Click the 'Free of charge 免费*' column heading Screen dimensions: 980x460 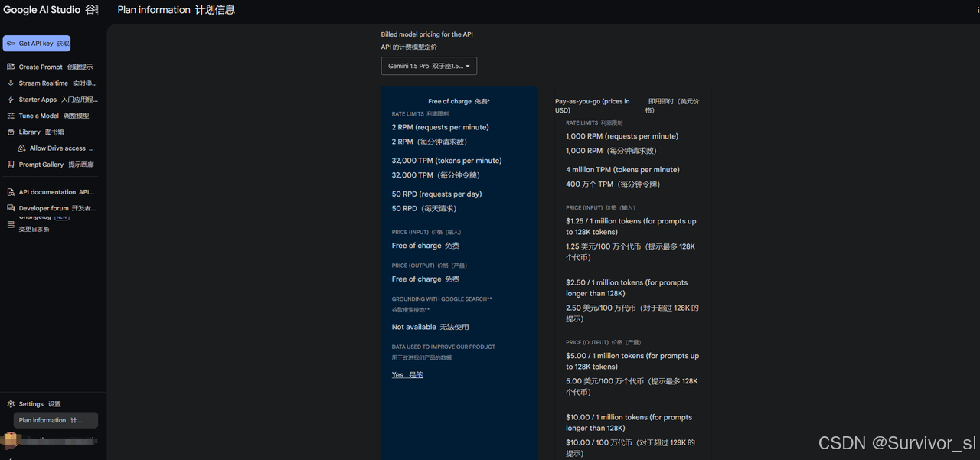point(459,101)
